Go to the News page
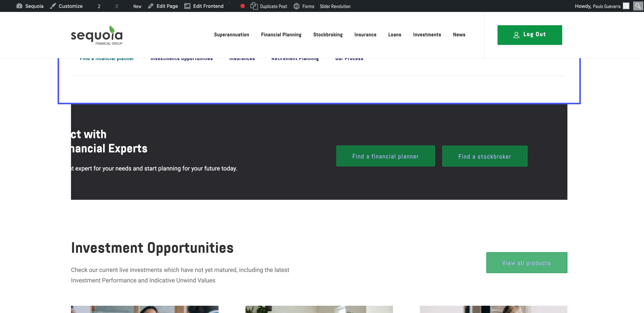 459,35
